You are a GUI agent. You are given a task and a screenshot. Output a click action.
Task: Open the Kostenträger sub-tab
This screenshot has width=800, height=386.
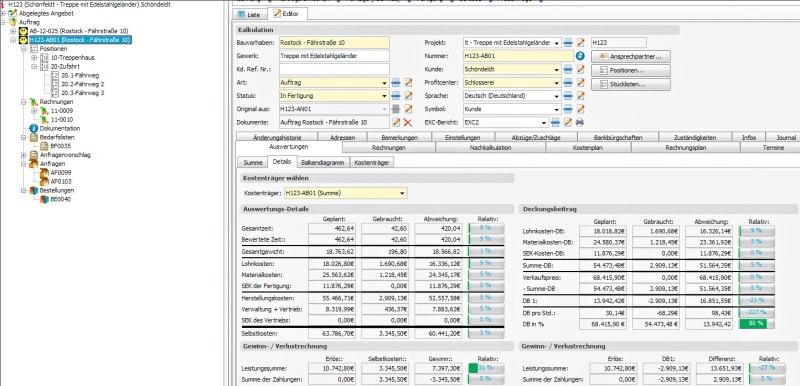pos(372,162)
